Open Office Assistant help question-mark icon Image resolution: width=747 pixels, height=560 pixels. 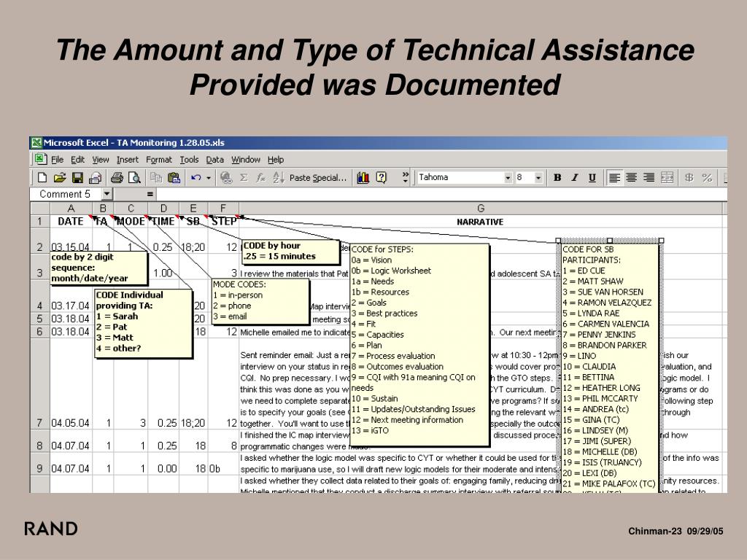point(381,178)
